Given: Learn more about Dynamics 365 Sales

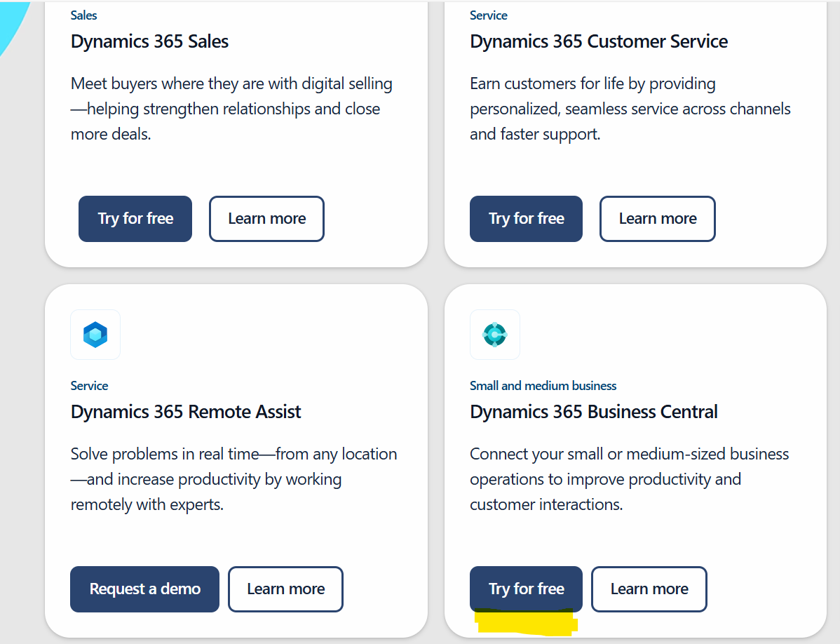Looking at the screenshot, I should pos(266,218).
